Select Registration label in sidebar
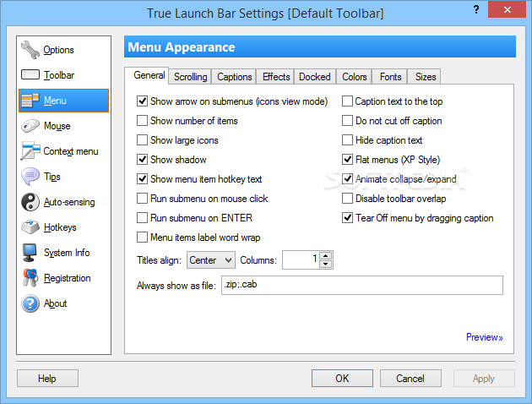The height and width of the screenshot is (404, 532). 68,278
